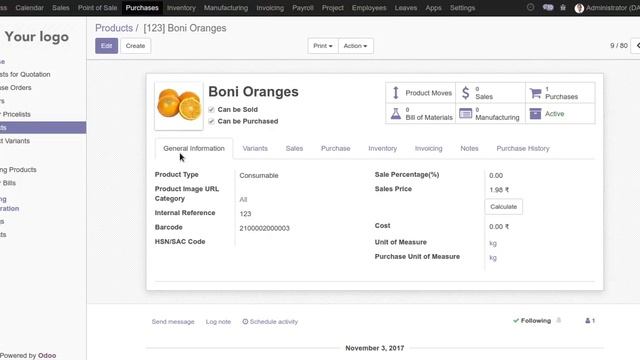Click the Calculate button
Image resolution: width=640 pixels, height=360 pixels.
coord(503,207)
